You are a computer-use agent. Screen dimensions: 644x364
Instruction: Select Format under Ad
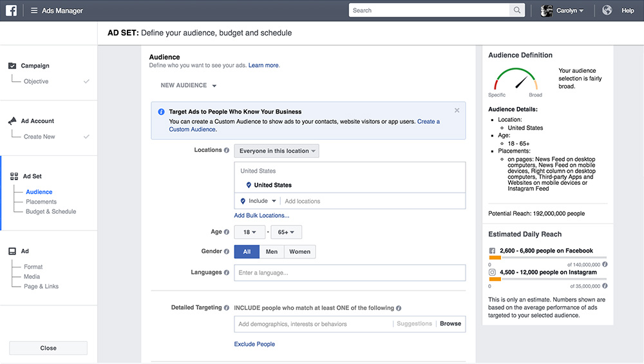(33, 267)
